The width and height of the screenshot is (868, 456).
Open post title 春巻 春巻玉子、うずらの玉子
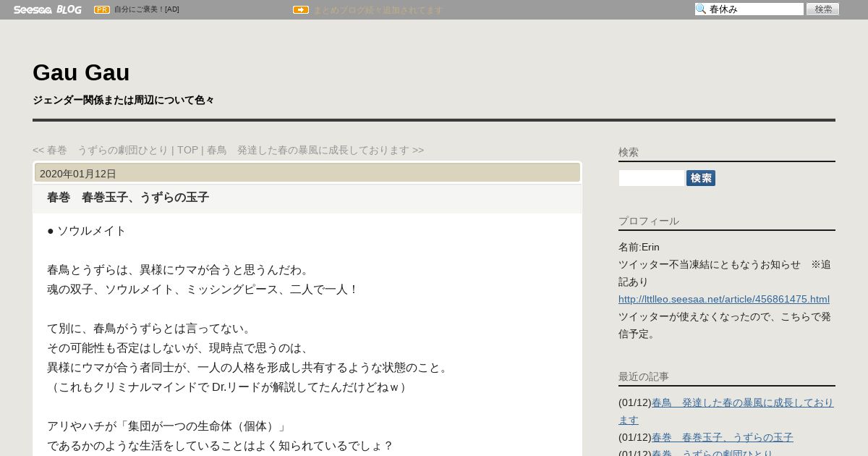click(x=128, y=197)
